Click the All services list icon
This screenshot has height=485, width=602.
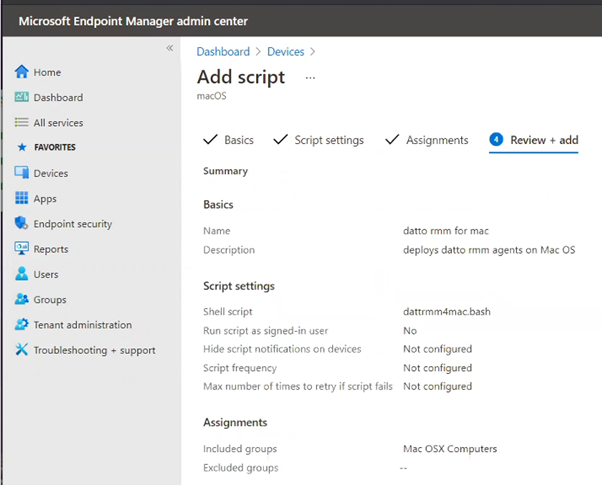(x=22, y=122)
